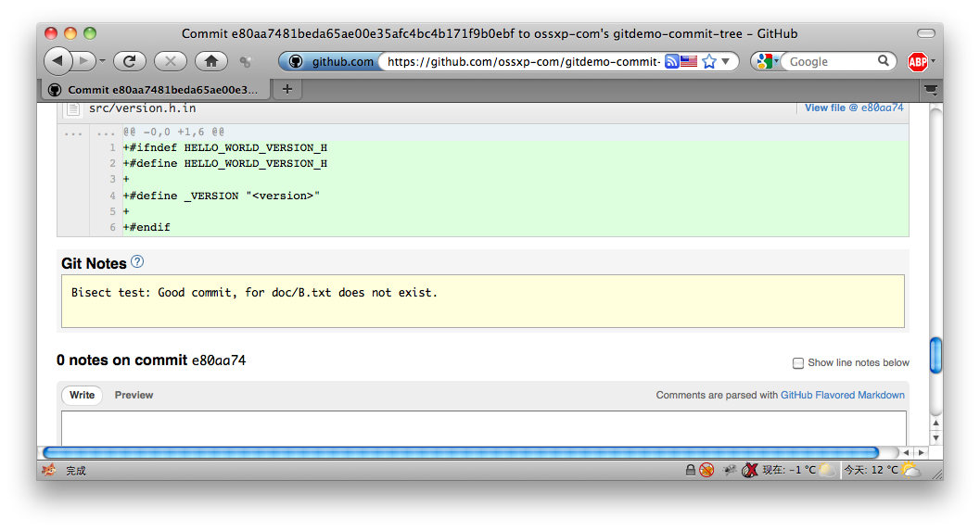Click the horizontal scroll right arrow
Image resolution: width=980 pixels, height=531 pixels.
click(x=922, y=452)
